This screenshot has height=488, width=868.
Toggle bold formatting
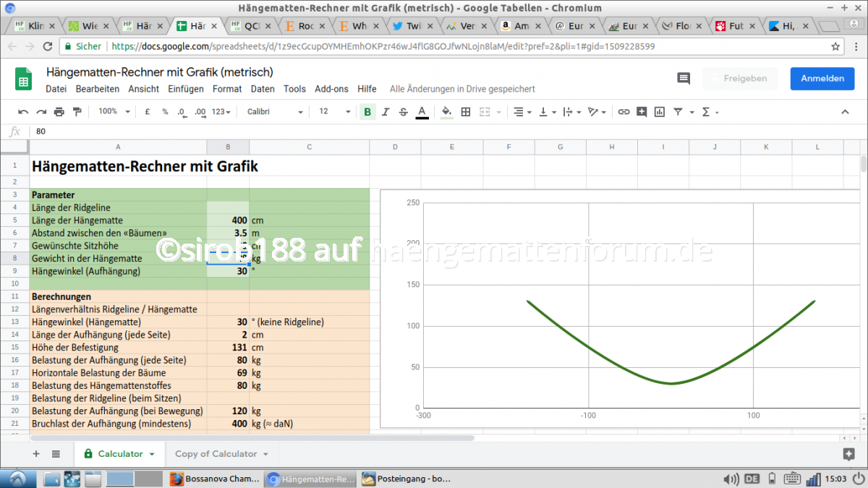367,112
